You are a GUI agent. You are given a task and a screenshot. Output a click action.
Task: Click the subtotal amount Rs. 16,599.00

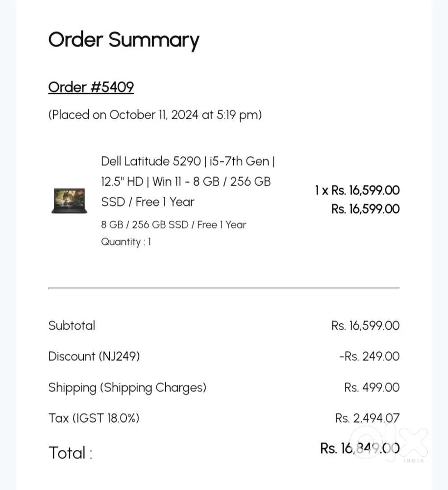point(365,326)
